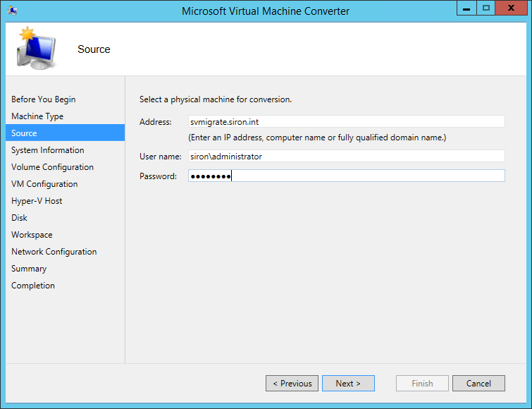Click the User name input field

(347, 156)
